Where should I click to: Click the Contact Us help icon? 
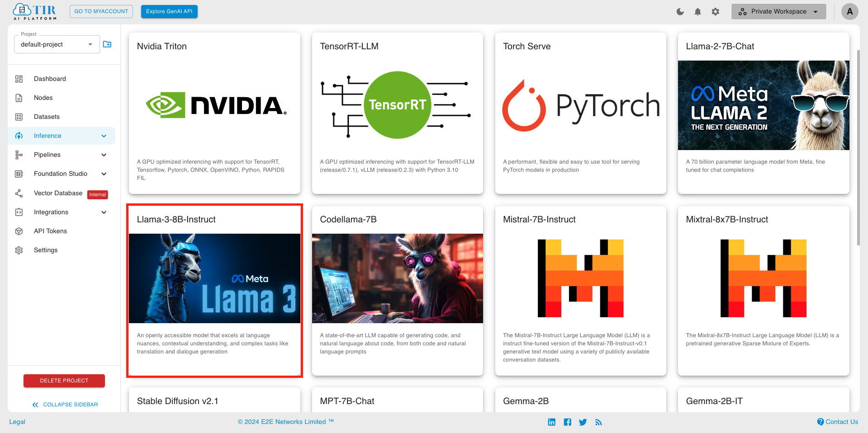click(821, 422)
